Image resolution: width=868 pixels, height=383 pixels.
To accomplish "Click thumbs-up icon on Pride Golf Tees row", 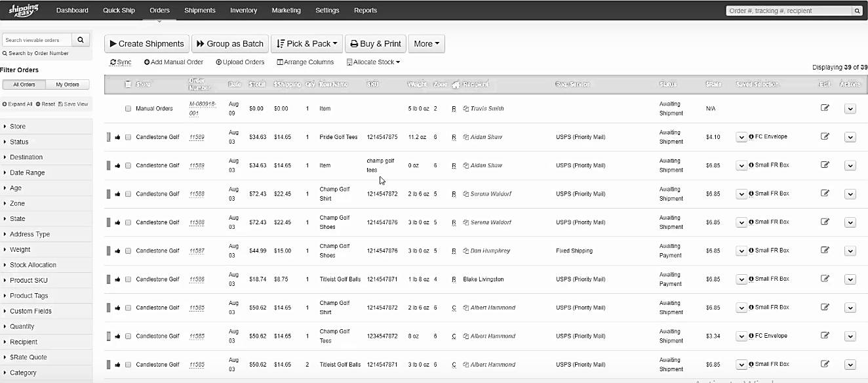I will click(118, 137).
